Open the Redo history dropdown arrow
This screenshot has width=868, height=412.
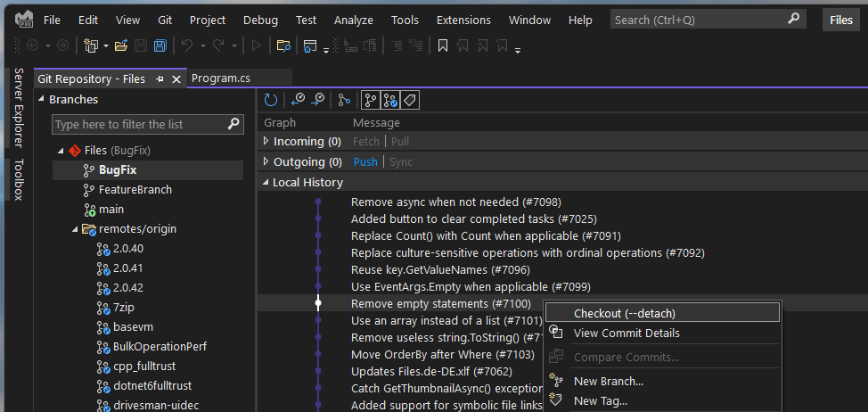tap(234, 46)
